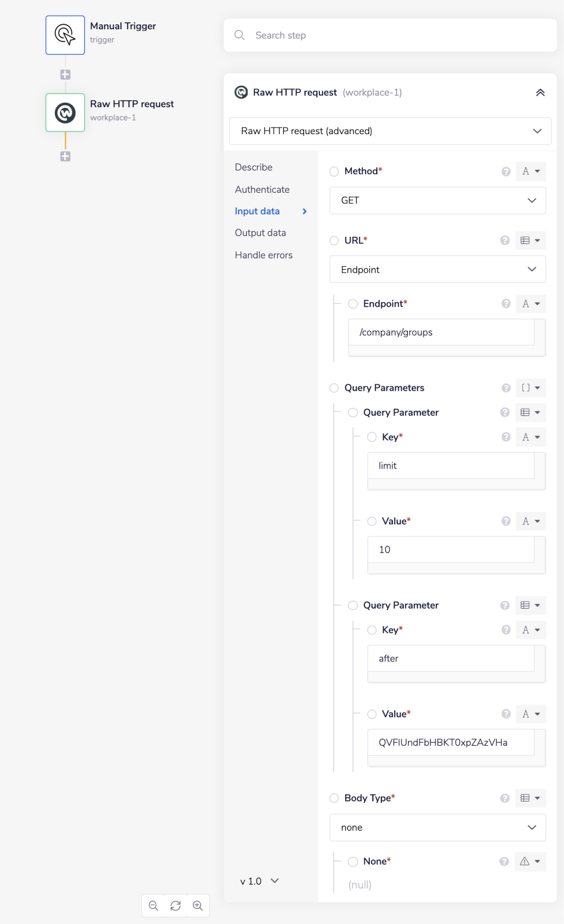Show help for the Query Parameters field
The image size is (564, 924).
506,388
